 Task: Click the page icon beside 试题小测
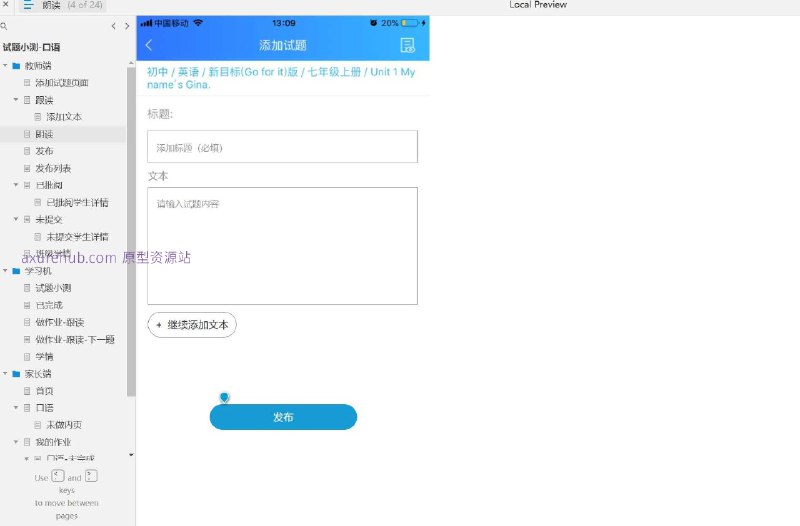27,288
